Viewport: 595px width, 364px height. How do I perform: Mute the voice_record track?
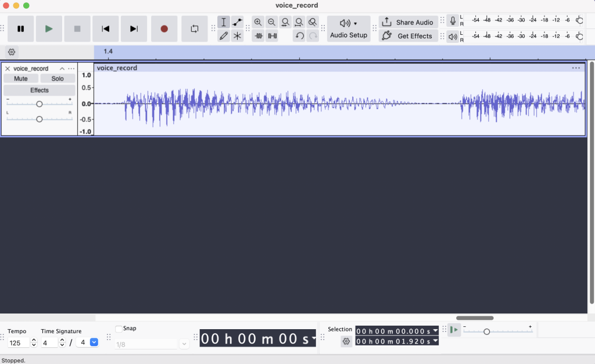21,78
